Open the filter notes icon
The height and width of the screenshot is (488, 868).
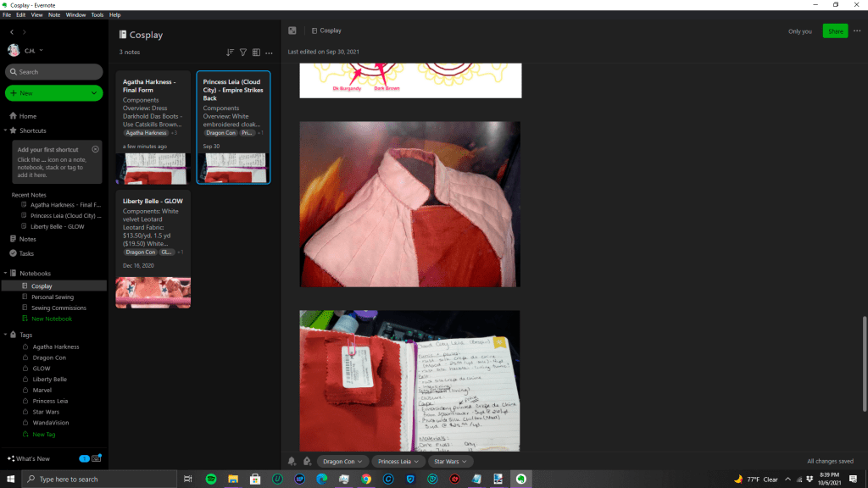point(243,53)
